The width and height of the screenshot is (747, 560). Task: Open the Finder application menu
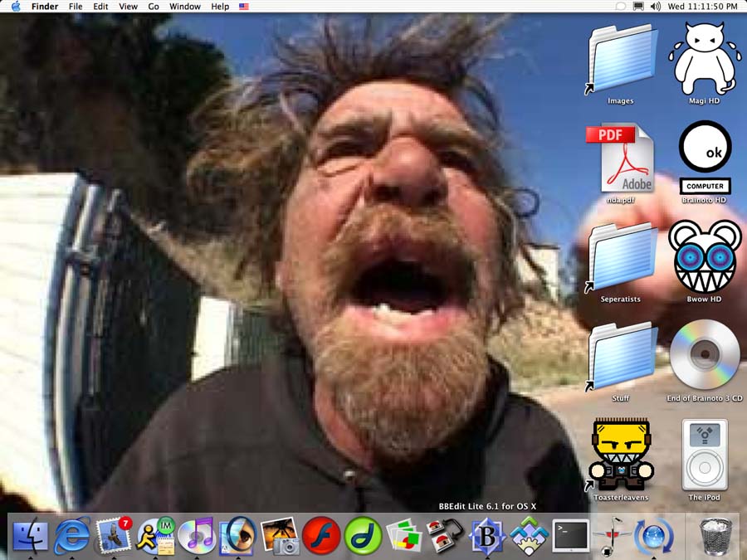[x=45, y=7]
